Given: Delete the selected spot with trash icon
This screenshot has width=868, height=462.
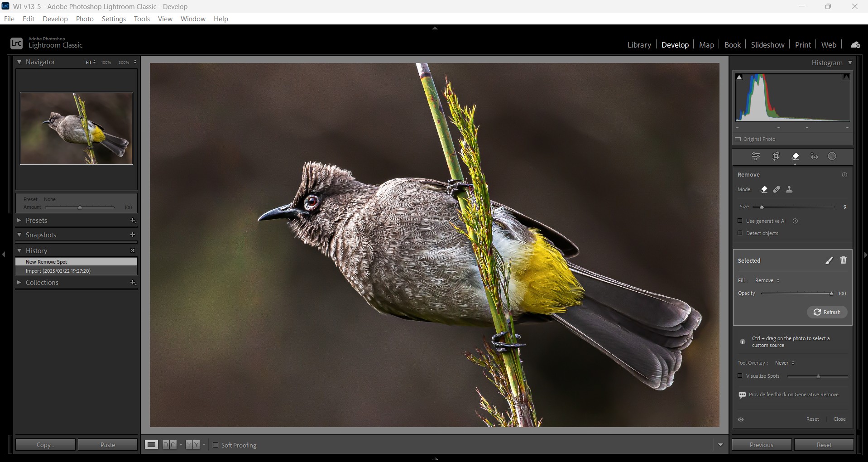Looking at the screenshot, I should [843, 260].
